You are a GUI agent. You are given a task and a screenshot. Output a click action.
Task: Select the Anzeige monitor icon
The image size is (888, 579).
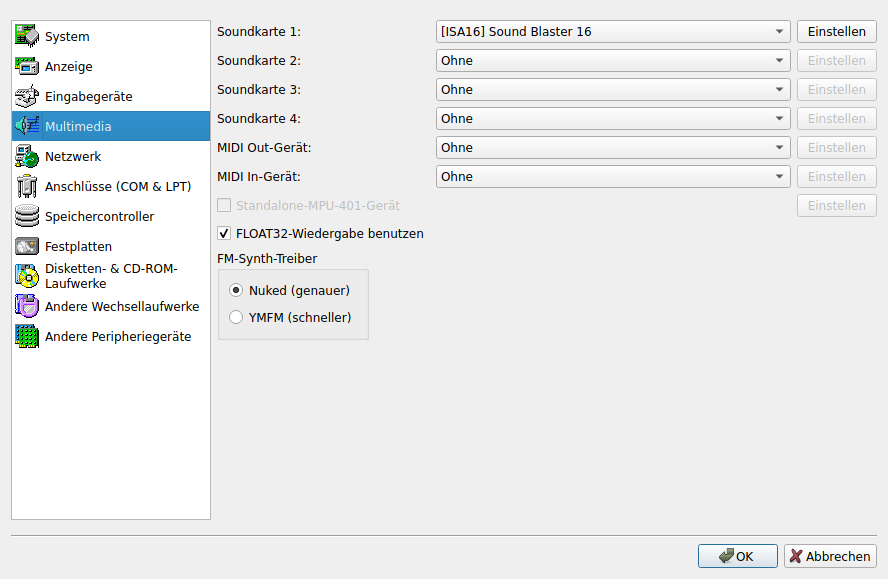tap(27, 67)
